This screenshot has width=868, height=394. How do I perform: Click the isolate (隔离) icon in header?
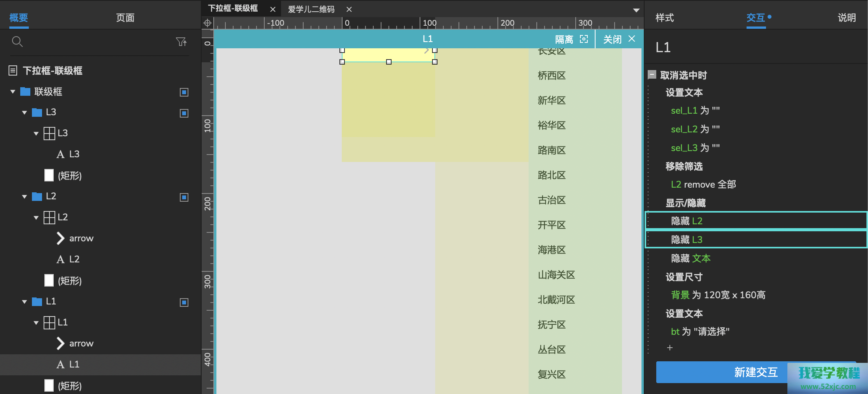(584, 39)
